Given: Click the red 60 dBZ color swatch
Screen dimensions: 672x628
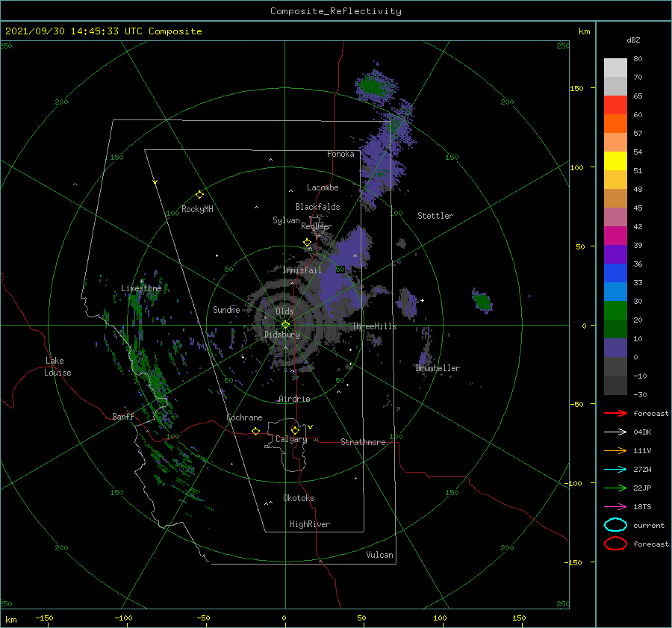Looking at the screenshot, I should (x=615, y=105).
